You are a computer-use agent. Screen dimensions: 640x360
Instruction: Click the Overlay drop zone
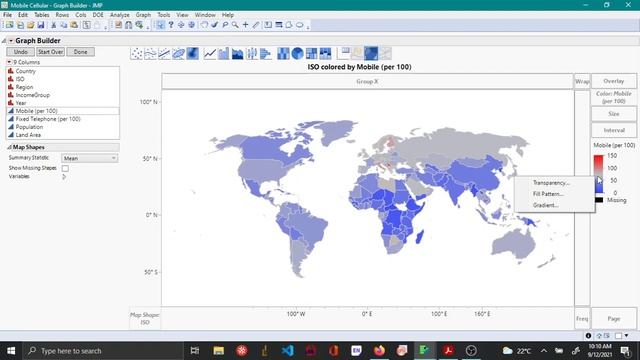[x=614, y=81]
